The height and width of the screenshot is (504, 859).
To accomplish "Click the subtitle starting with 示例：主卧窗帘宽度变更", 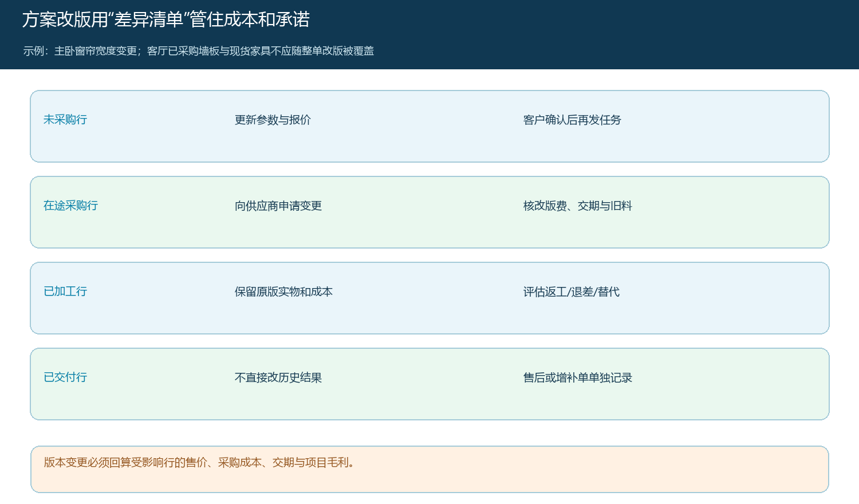I will pos(199,51).
